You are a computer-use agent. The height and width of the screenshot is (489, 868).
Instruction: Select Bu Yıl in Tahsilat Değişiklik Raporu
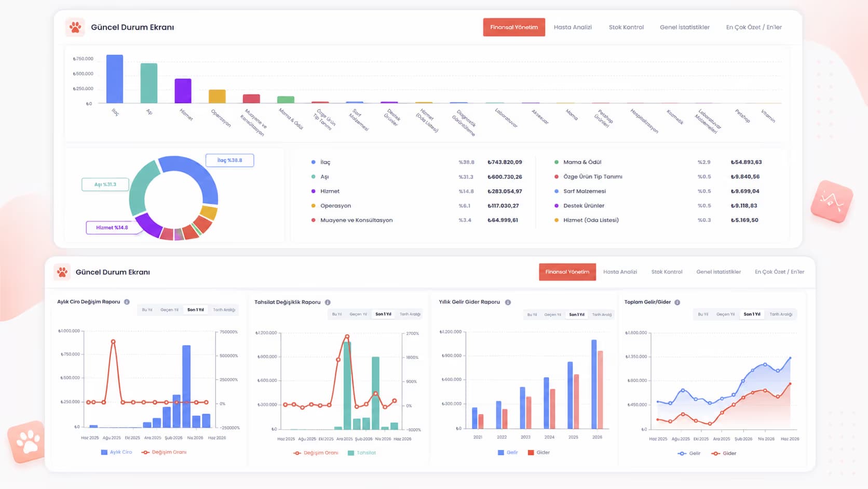click(x=337, y=314)
